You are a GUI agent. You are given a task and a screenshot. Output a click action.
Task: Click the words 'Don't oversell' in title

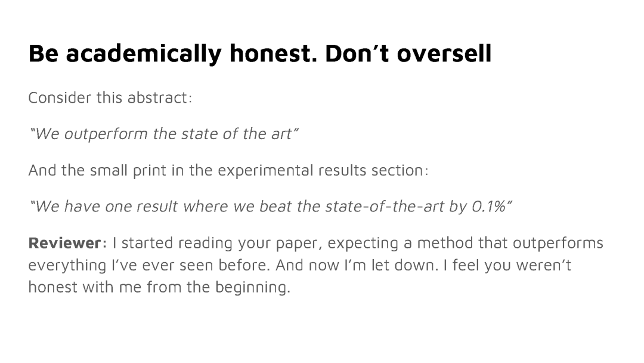tap(408, 53)
